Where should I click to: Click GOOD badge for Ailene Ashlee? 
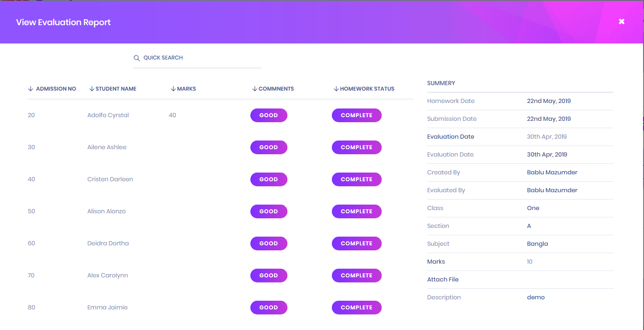click(269, 147)
